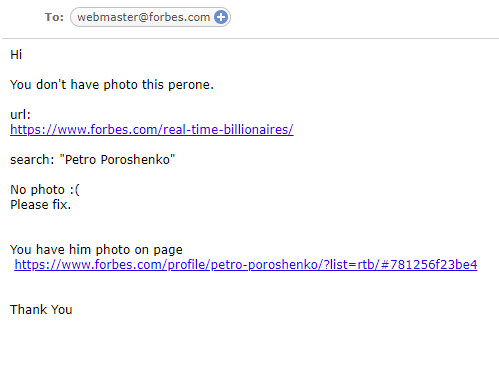Click the "To:" field label
Screen dimensions: 499x374
click(x=54, y=17)
